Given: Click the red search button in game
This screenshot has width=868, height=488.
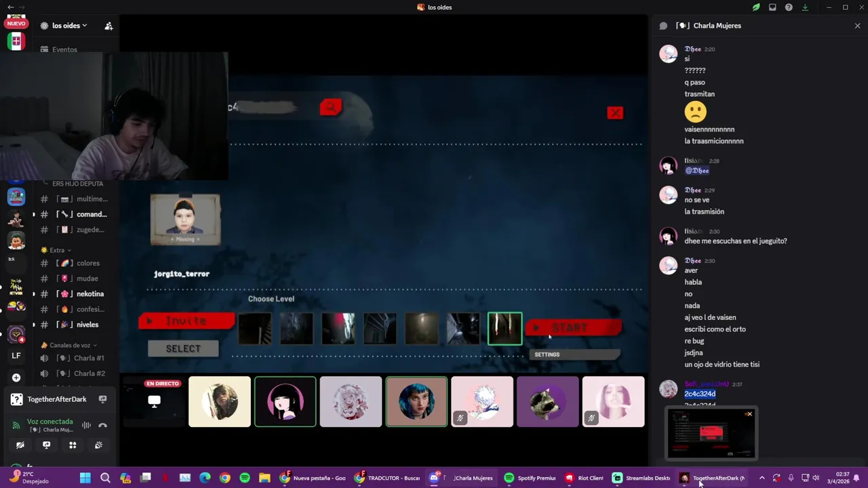Looking at the screenshot, I should (x=331, y=107).
